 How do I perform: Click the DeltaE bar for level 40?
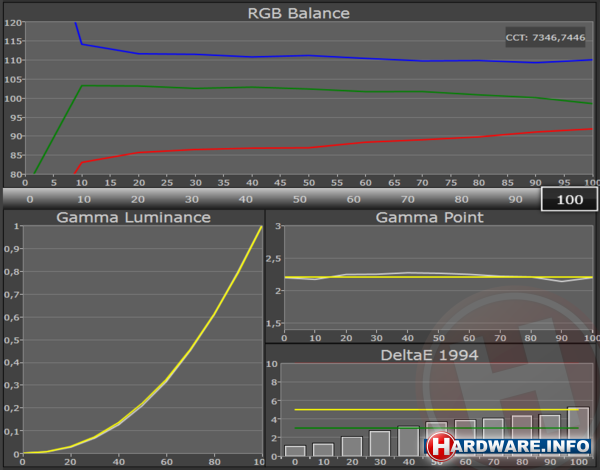point(408,441)
